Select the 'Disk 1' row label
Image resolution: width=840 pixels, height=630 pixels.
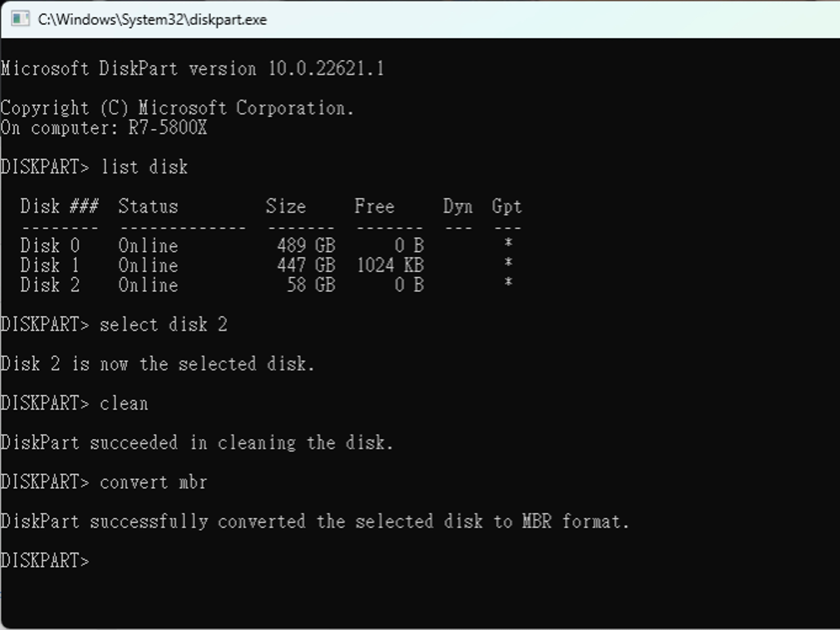[x=50, y=265]
